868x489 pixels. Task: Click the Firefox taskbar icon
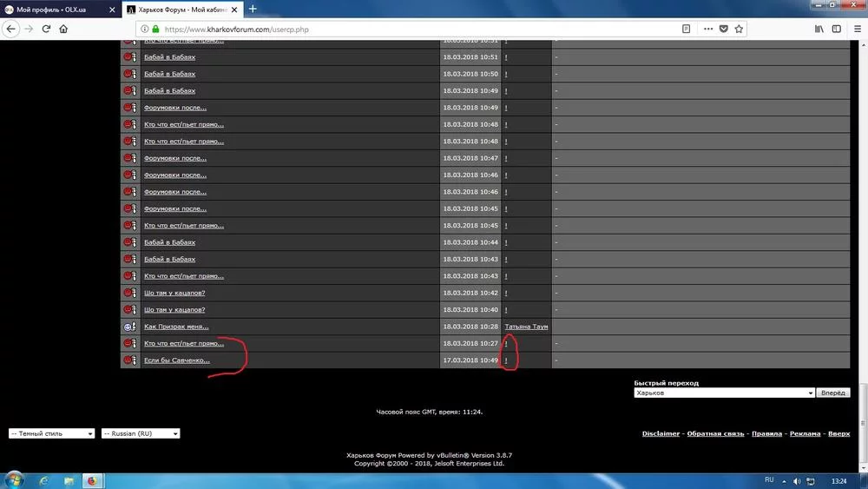pos(93,481)
